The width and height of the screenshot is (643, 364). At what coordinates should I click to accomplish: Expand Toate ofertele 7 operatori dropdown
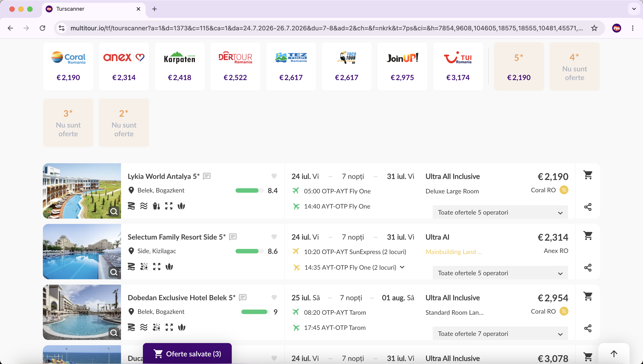coord(500,333)
